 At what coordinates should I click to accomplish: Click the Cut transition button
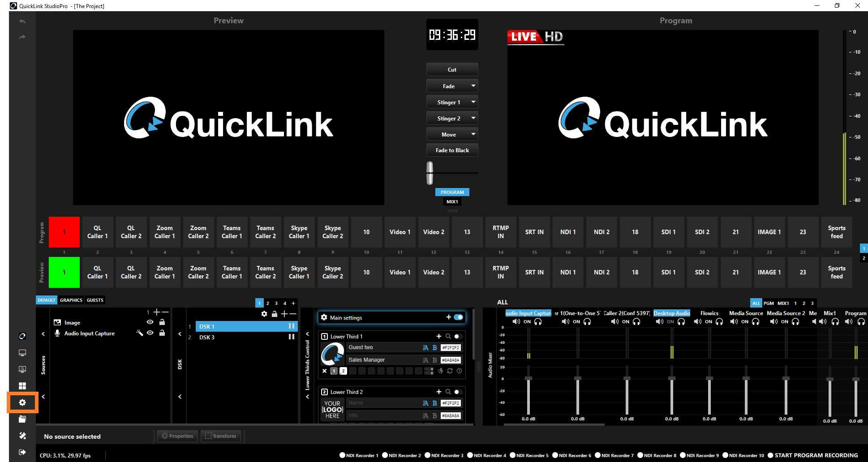click(452, 69)
